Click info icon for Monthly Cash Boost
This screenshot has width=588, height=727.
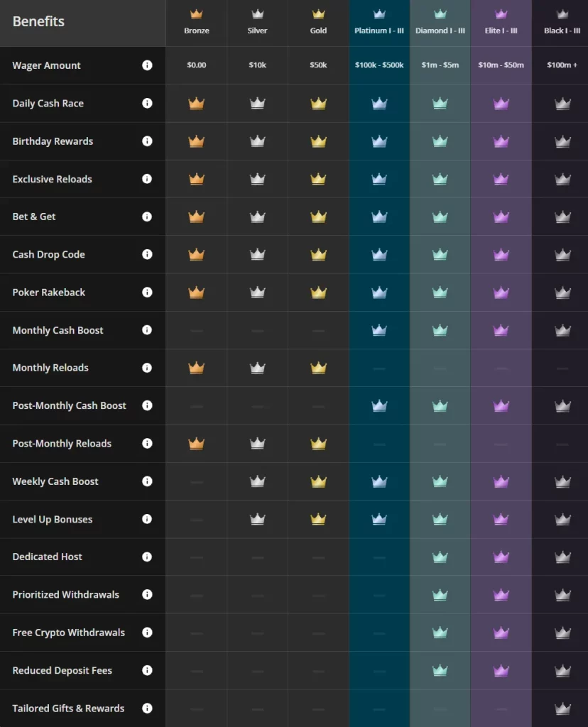click(x=147, y=329)
